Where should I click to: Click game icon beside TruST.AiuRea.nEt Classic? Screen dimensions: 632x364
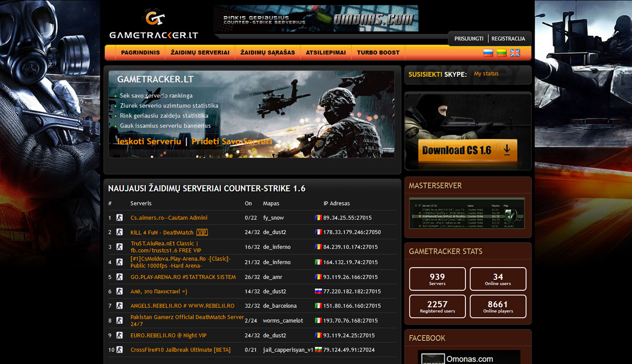point(120,247)
